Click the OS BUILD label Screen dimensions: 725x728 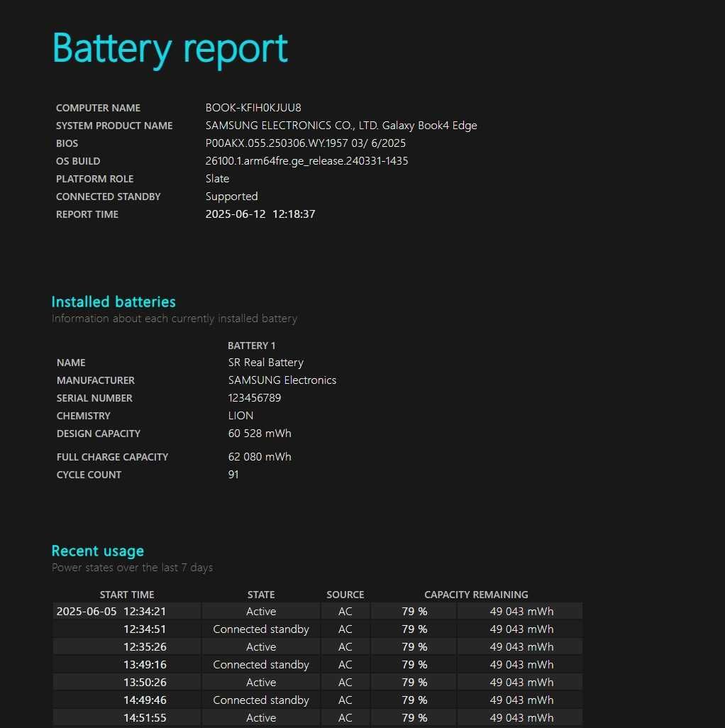click(78, 160)
